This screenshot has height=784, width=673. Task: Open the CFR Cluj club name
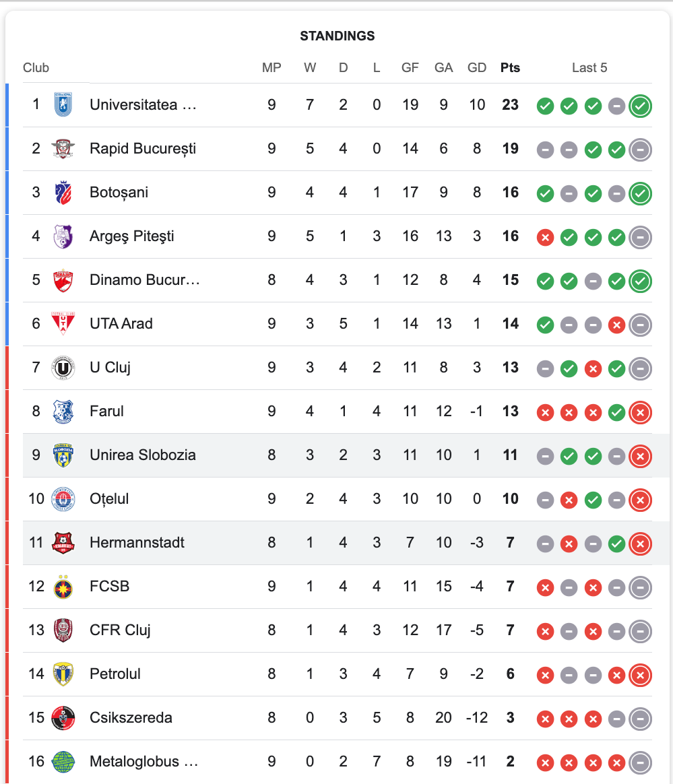tap(119, 630)
